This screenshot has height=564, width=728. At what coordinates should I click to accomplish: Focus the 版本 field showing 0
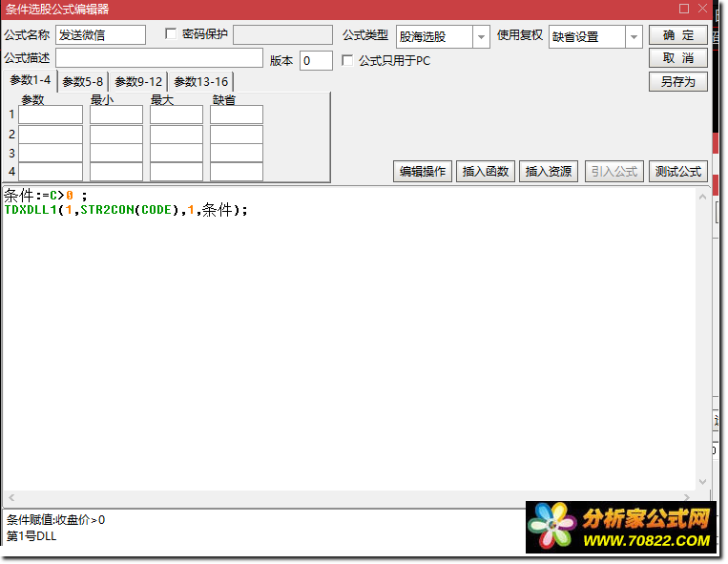tap(316, 61)
